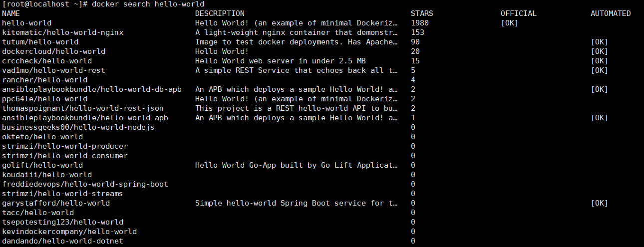The height and width of the screenshot is (247, 644).
Task: Click the NAME column header
Action: click(11, 13)
